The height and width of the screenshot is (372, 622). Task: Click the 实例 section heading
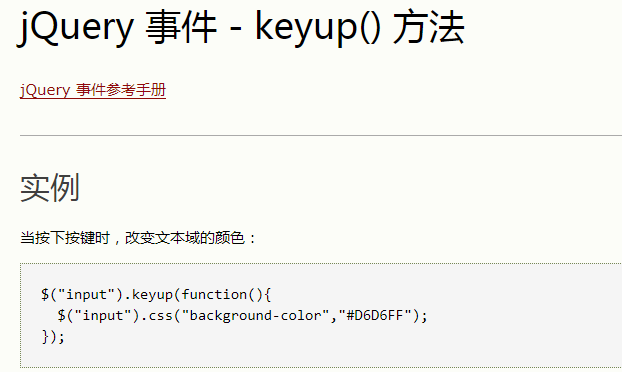50,187
